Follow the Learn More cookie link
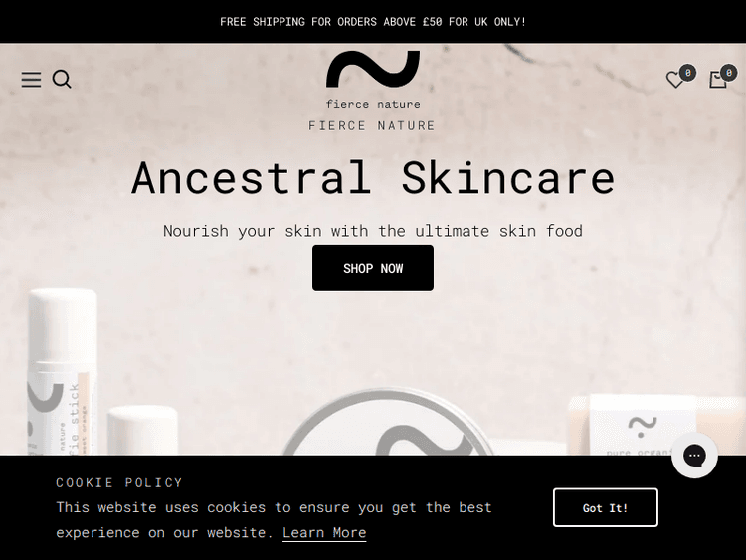Screen dimensions: 746x560 tap(324, 533)
